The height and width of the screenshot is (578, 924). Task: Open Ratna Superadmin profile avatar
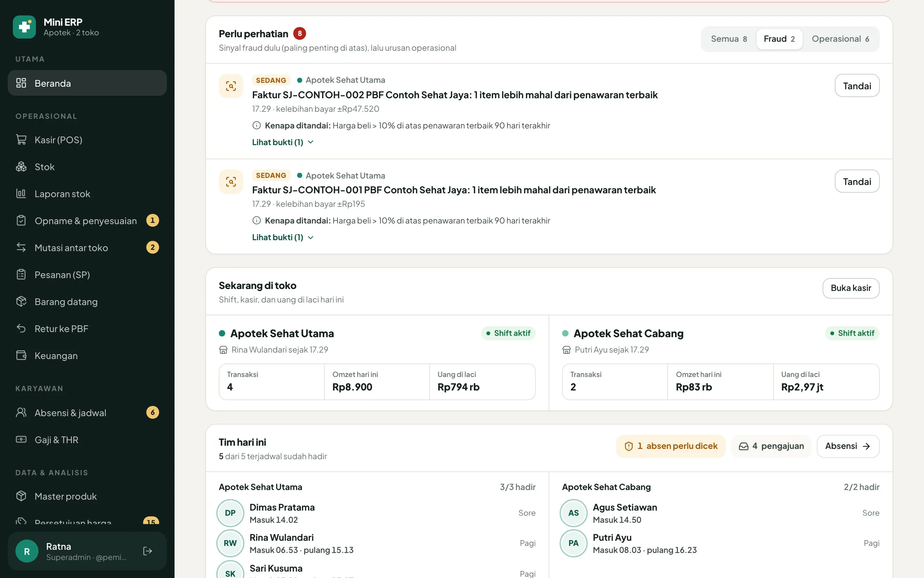pos(27,551)
